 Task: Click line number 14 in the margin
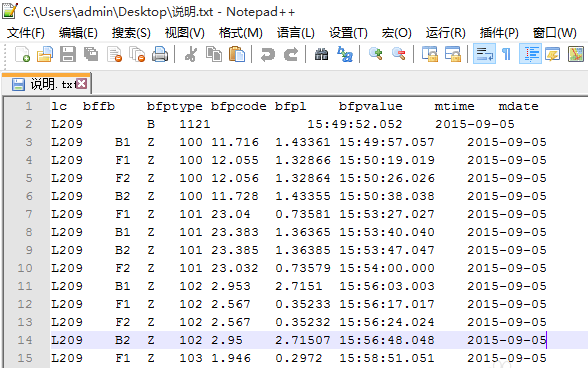pos(25,340)
